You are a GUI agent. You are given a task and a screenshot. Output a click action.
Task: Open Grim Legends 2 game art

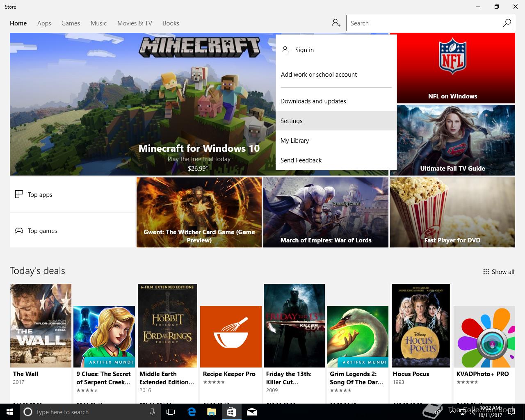point(358,336)
